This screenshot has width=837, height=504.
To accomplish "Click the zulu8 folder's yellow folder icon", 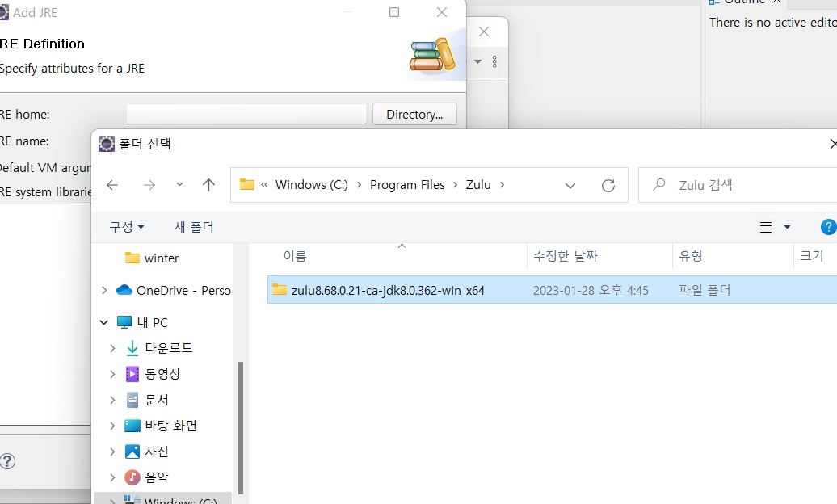I will [x=280, y=289].
